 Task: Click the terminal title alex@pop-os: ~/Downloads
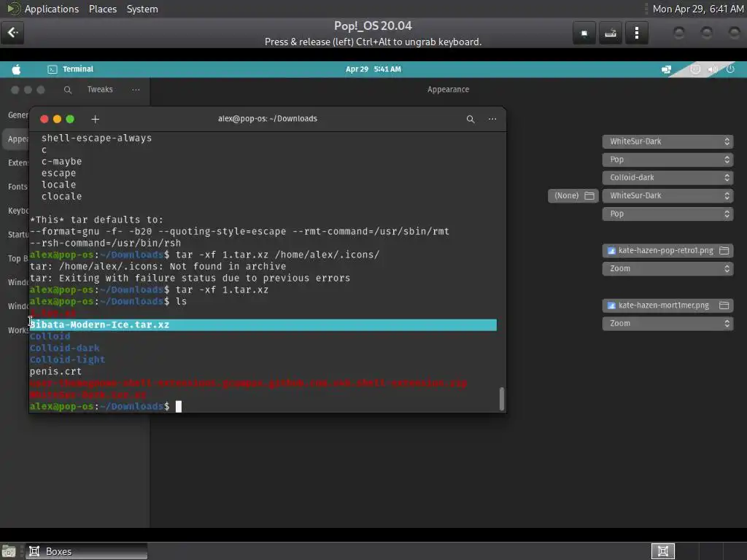[x=267, y=119]
